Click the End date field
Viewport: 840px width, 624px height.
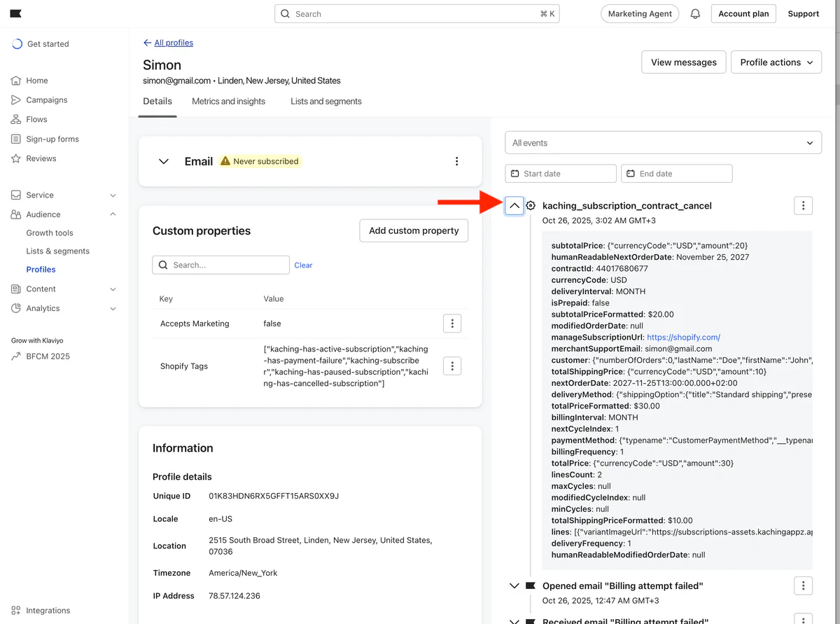677,174
